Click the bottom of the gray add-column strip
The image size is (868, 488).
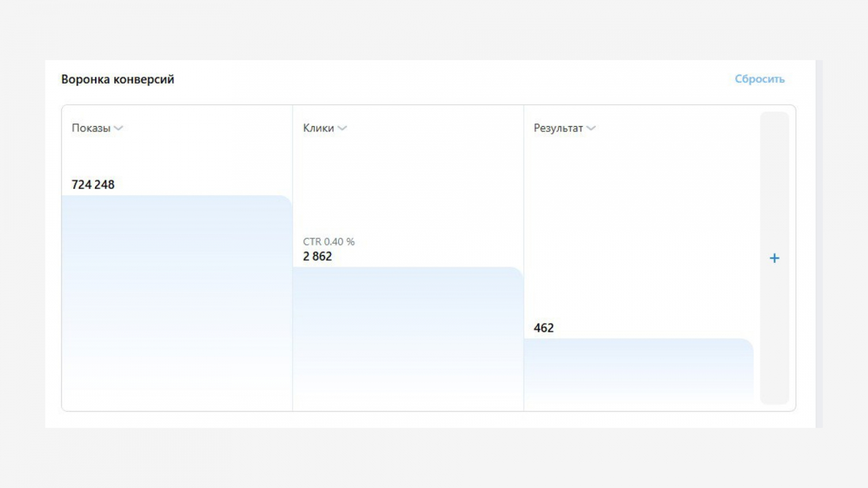point(774,393)
